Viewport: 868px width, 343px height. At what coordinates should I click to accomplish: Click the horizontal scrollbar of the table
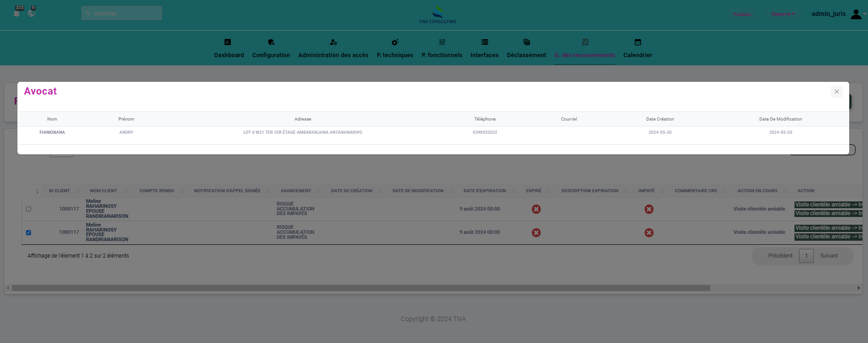click(x=361, y=288)
